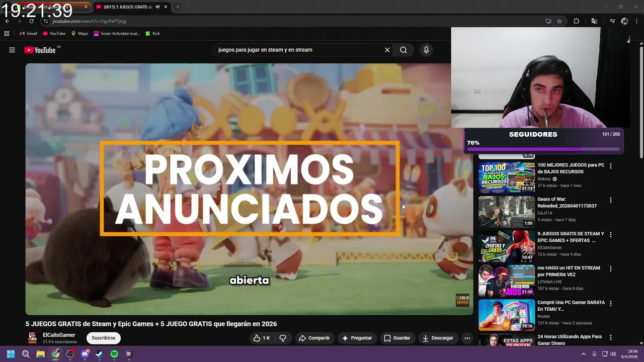
Task: Select the 5 JUEGOS GRATIS YouTube tab
Action: pyautogui.click(x=128, y=7)
